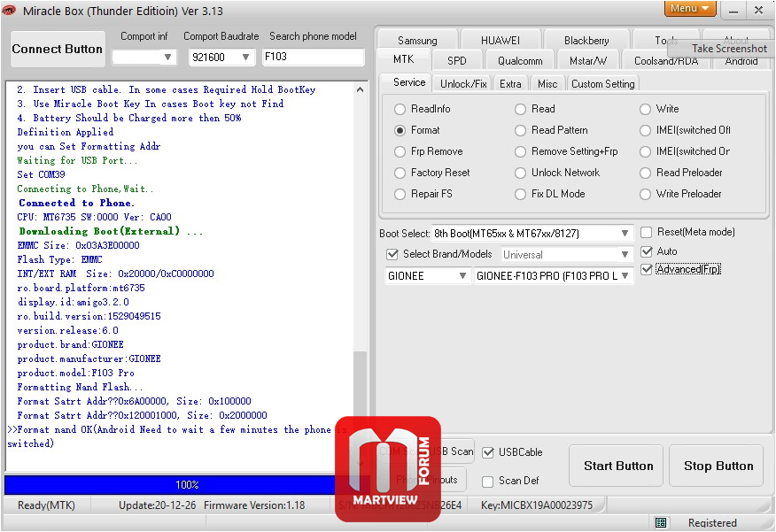This screenshot has height=532, width=776.
Task: Switch to the Extra sub-tab
Action: click(510, 83)
